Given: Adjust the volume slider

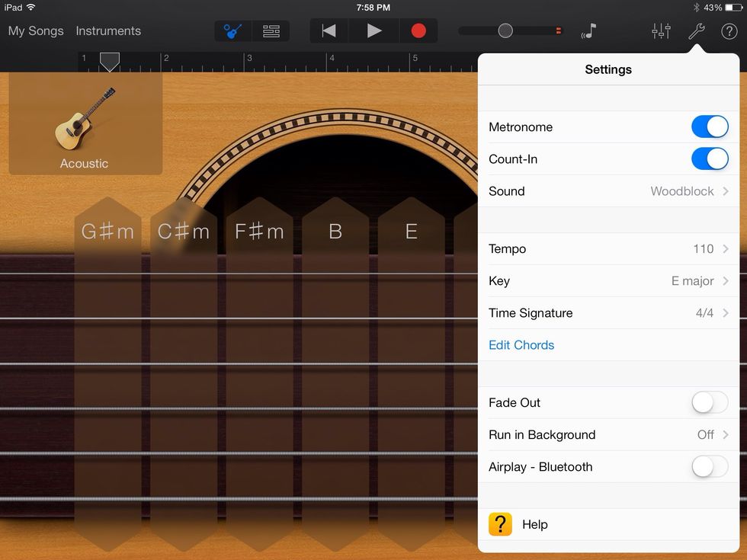Looking at the screenshot, I should [505, 31].
